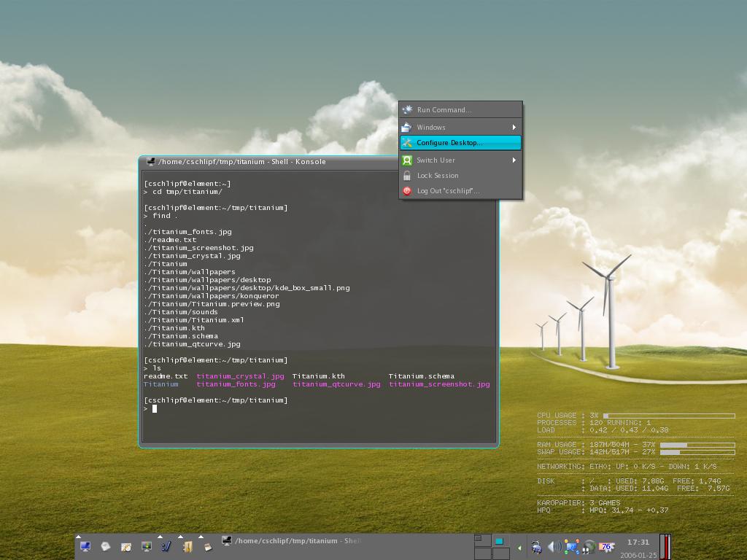Screen dimensions: 747x560
Task: Open the tray icon showing 76
Action: coord(606,547)
